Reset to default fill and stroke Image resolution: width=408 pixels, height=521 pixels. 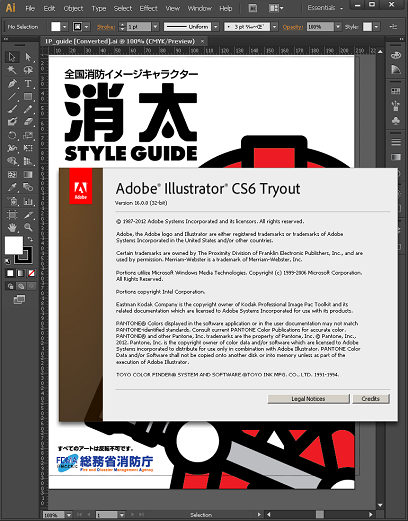(x=7, y=261)
